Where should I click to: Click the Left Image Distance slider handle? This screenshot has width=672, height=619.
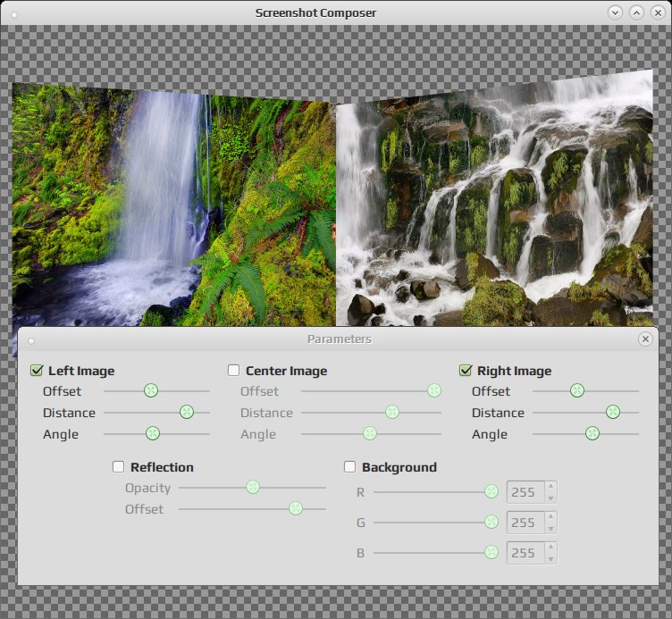(187, 412)
